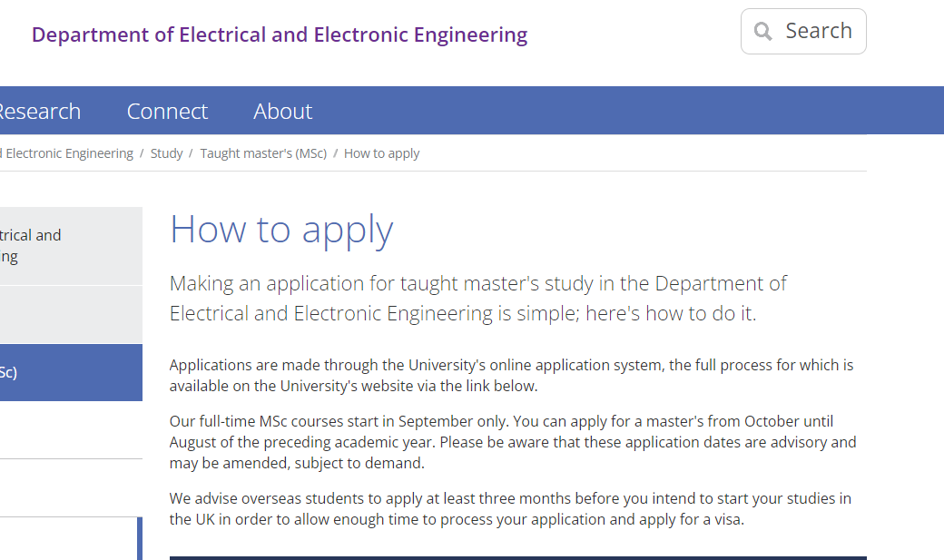Screen dimensions: 944x560
Task: Select the sidebar item ending in 'trical and'
Action: [x=71, y=246]
